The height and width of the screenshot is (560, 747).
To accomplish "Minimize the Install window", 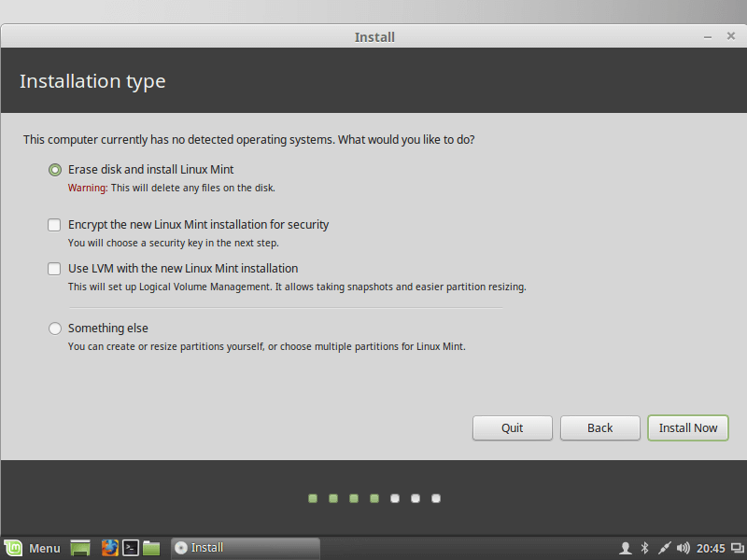I will pos(707,36).
